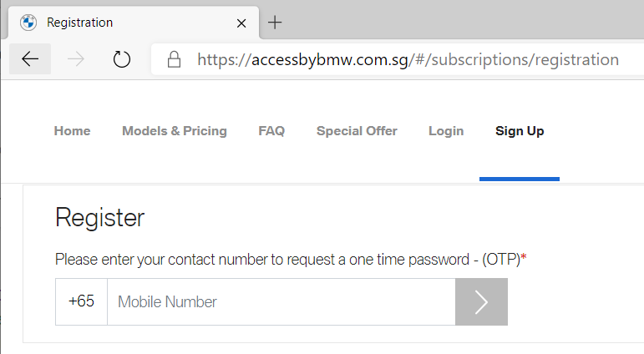Click the padlock site security icon

[x=174, y=59]
